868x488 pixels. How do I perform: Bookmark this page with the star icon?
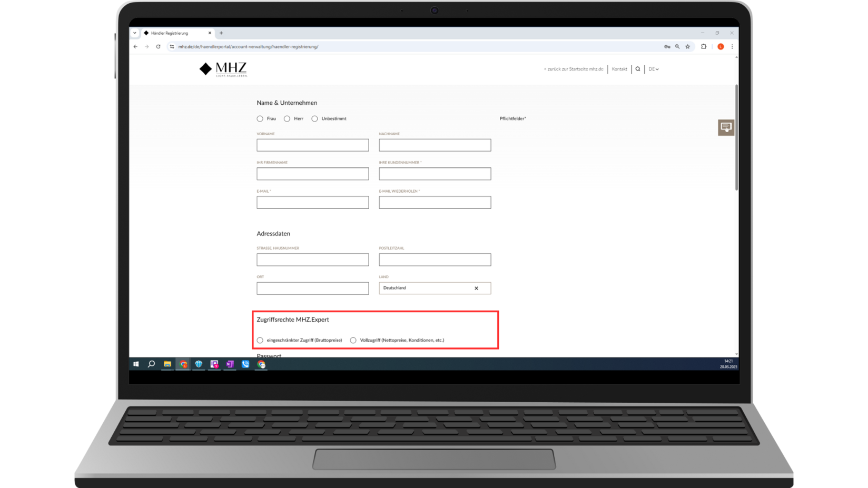coord(688,47)
